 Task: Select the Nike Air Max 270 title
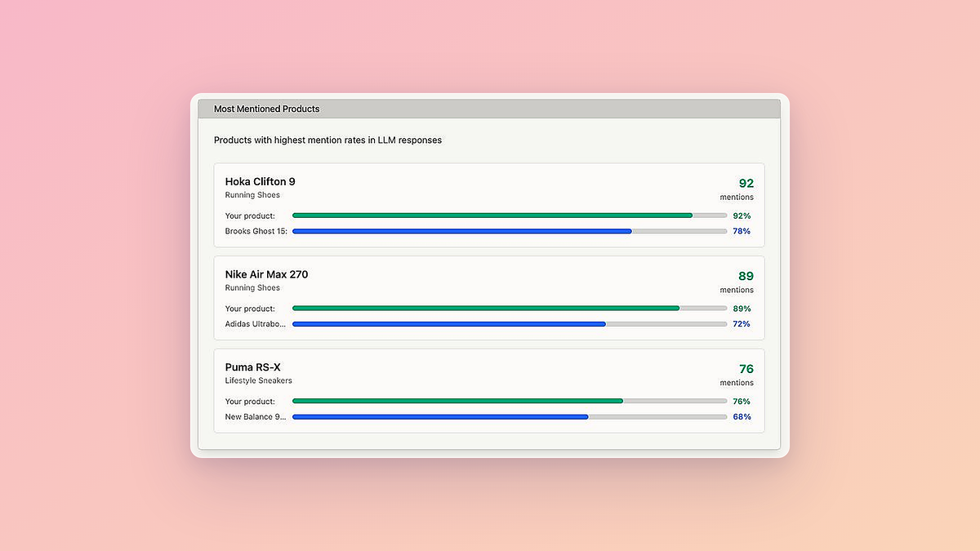[267, 274]
